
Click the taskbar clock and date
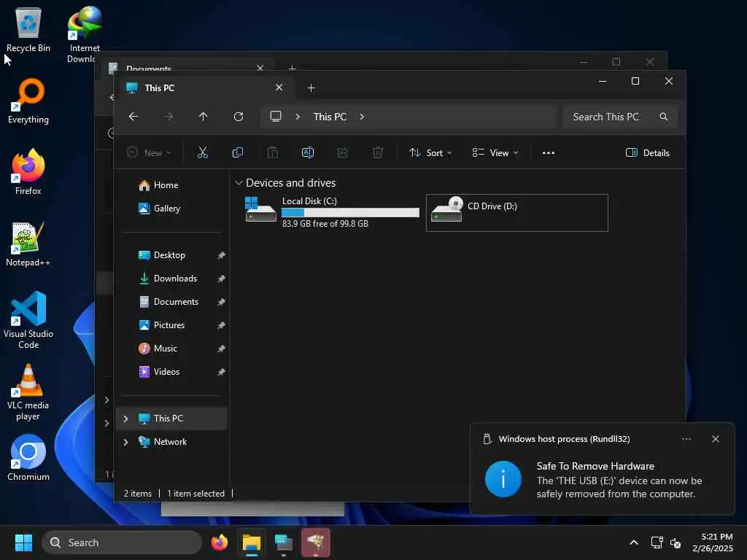[712, 542]
